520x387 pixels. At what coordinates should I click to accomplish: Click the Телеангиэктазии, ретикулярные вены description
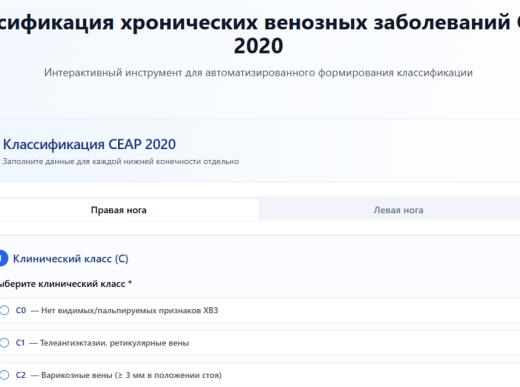coord(114,343)
